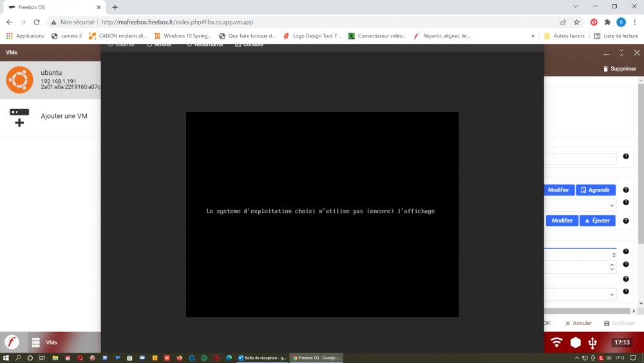644x363 pixels.
Task: Click the USB icon in Freebox tray
Action: point(592,342)
